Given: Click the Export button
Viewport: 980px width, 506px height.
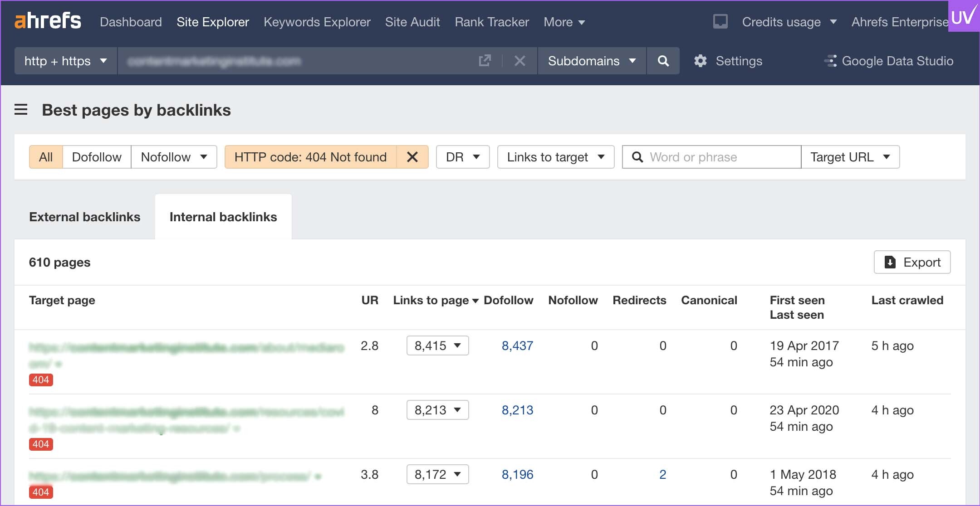Looking at the screenshot, I should [912, 262].
